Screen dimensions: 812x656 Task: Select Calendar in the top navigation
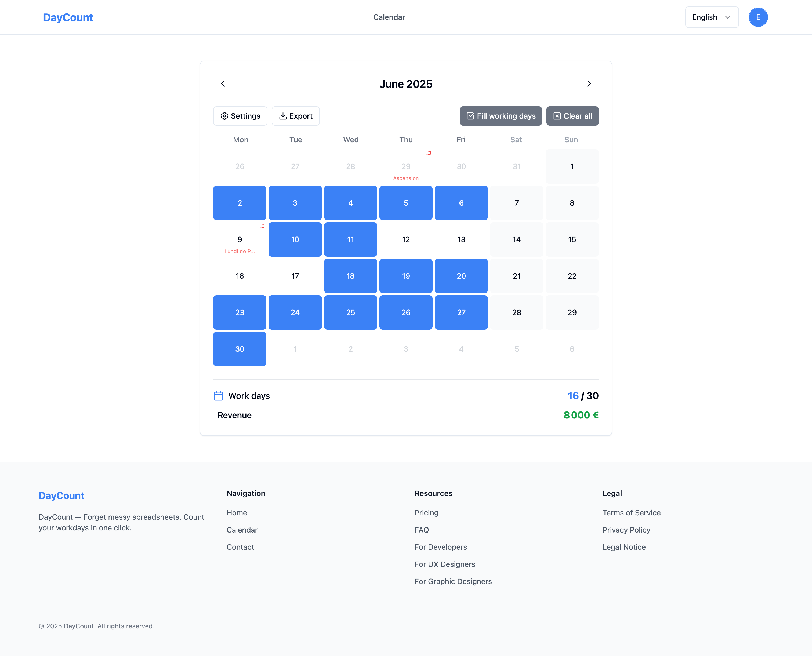[389, 17]
